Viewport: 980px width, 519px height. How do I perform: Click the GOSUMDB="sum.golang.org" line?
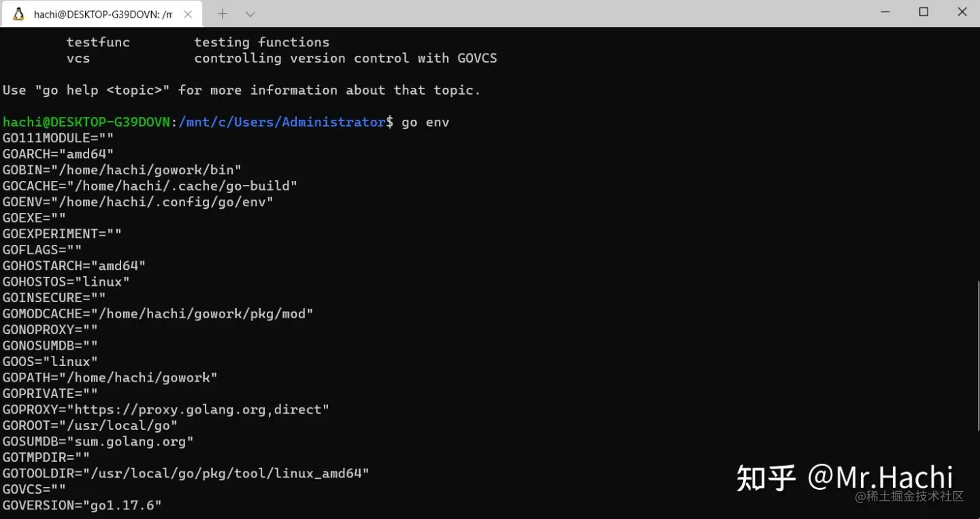pyautogui.click(x=98, y=441)
